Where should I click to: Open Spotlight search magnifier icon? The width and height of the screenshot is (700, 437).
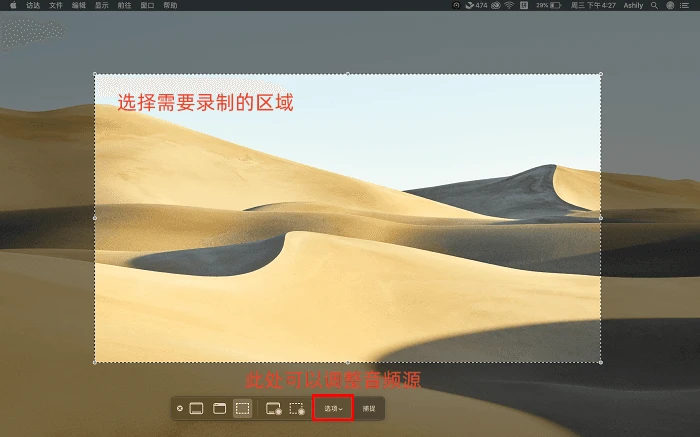point(654,5)
